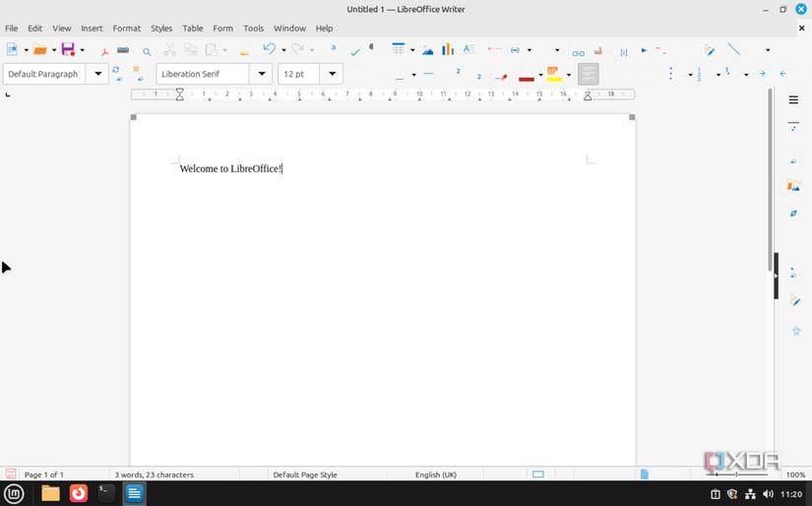Launch the Files folder from taskbar
This screenshot has width=812, height=506.
point(51,493)
